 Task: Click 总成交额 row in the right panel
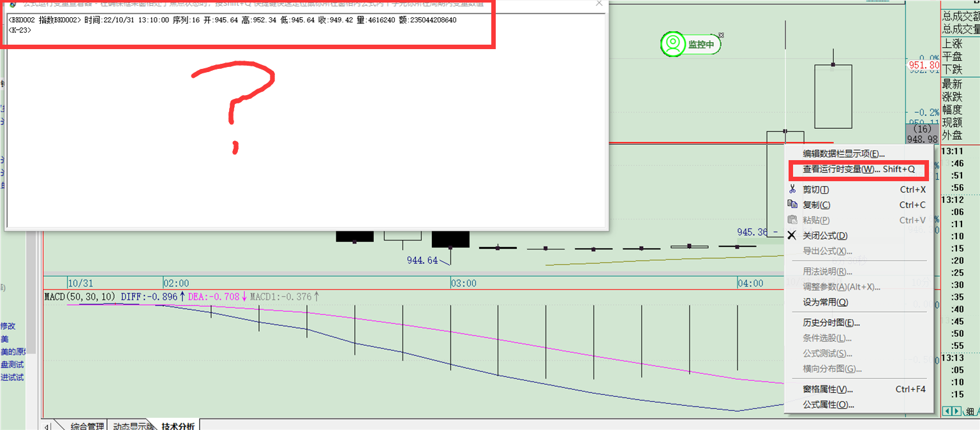coord(961,16)
